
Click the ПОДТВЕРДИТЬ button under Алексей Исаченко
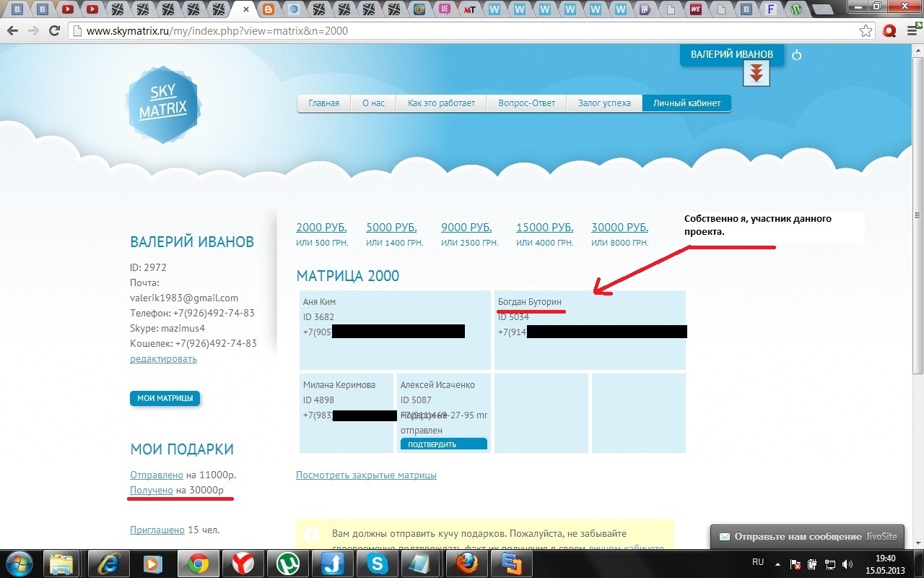click(x=444, y=444)
